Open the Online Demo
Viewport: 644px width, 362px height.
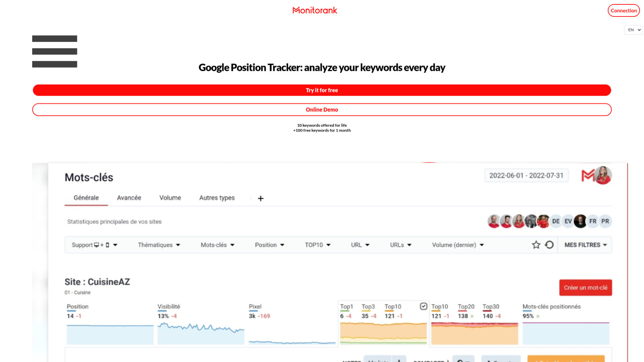[322, 109]
